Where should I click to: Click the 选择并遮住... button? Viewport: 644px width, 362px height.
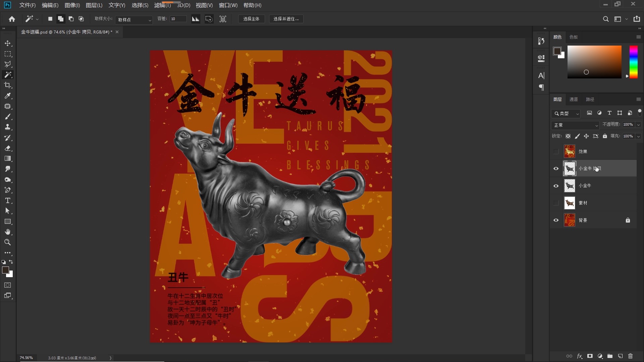286,19
